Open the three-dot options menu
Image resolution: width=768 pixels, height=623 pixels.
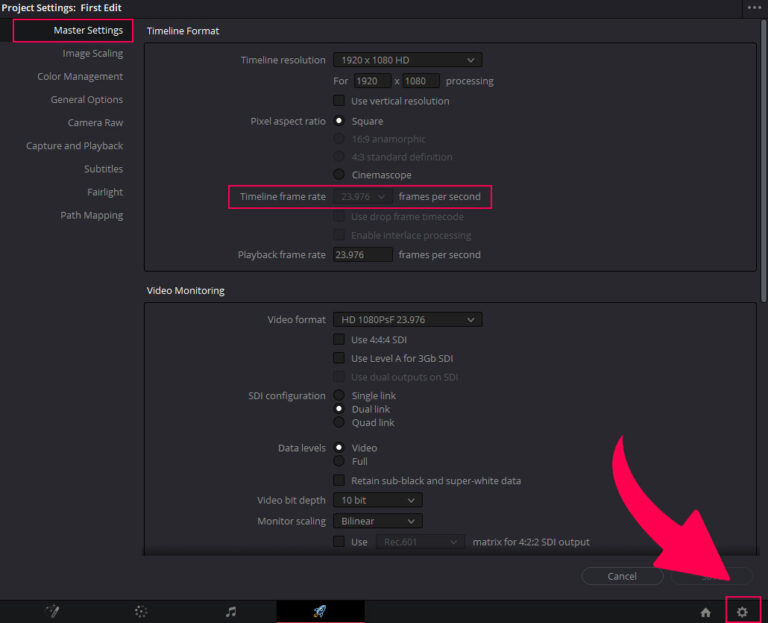[754, 7]
